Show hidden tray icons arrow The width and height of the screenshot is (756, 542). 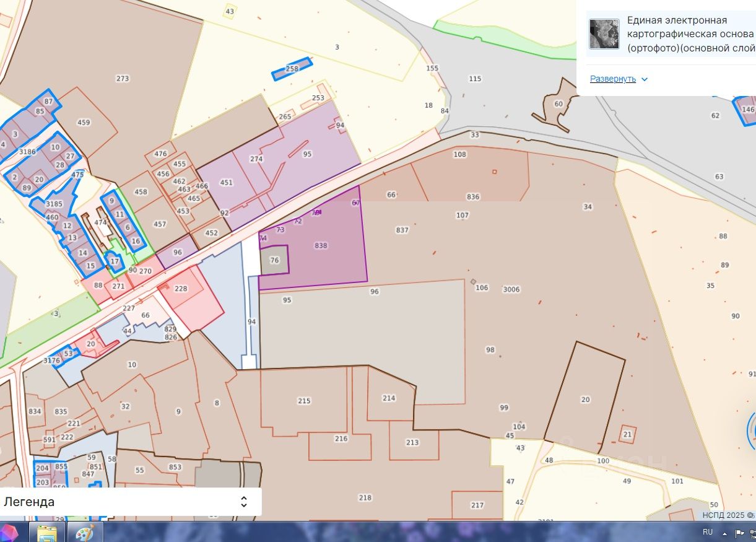coord(724,533)
